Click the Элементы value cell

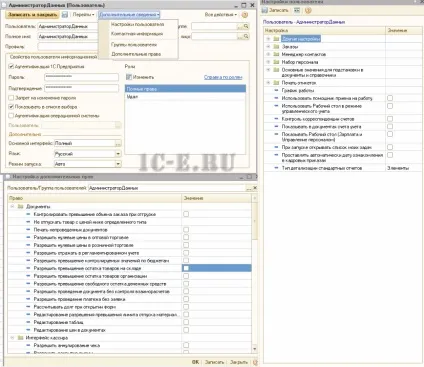click(x=404, y=168)
